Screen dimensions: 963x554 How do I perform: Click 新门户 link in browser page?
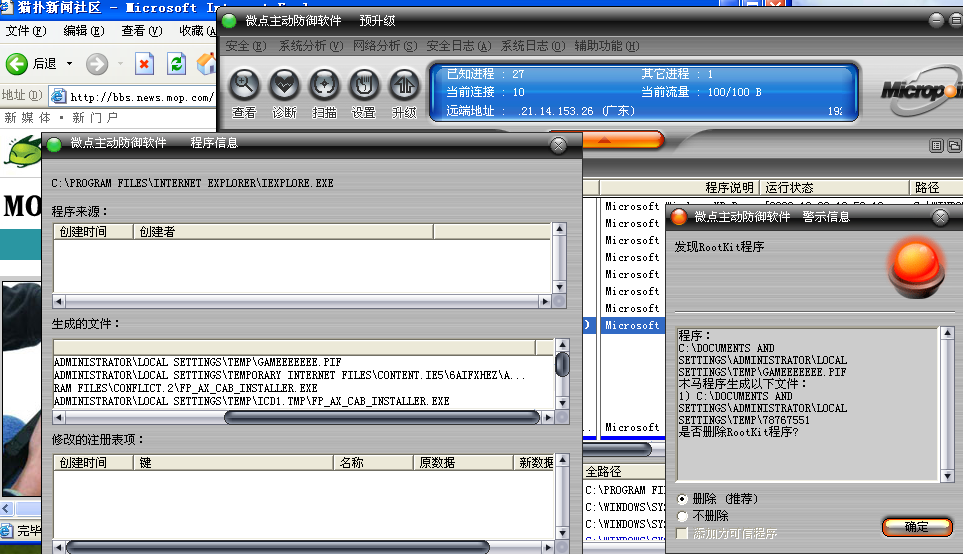pyautogui.click(x=95, y=117)
